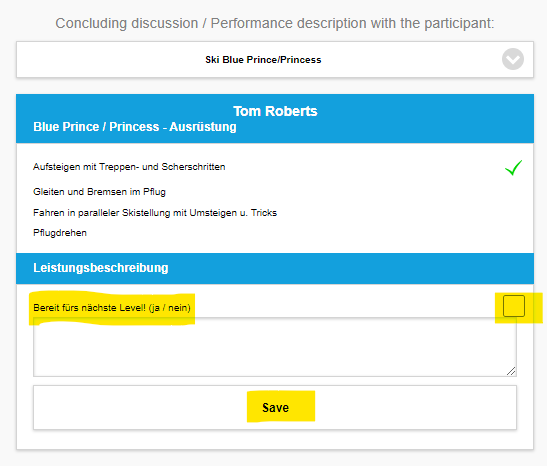The height and width of the screenshot is (466, 547).
Task: Click the Tom Roberts participant name
Action: (275, 111)
